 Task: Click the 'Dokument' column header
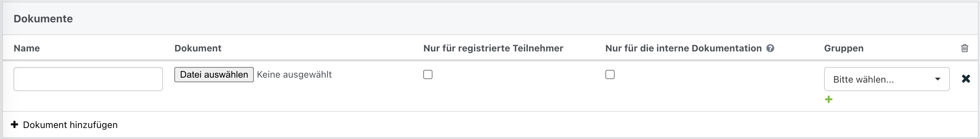[198, 48]
